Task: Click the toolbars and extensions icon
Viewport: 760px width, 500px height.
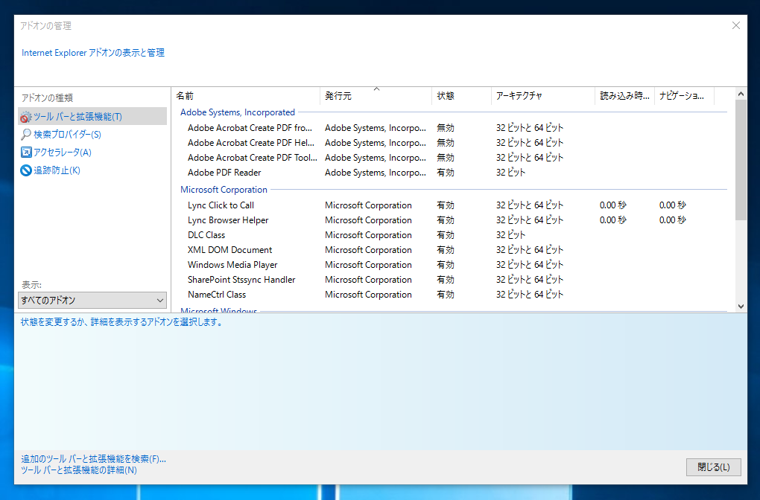Action: 26,117
